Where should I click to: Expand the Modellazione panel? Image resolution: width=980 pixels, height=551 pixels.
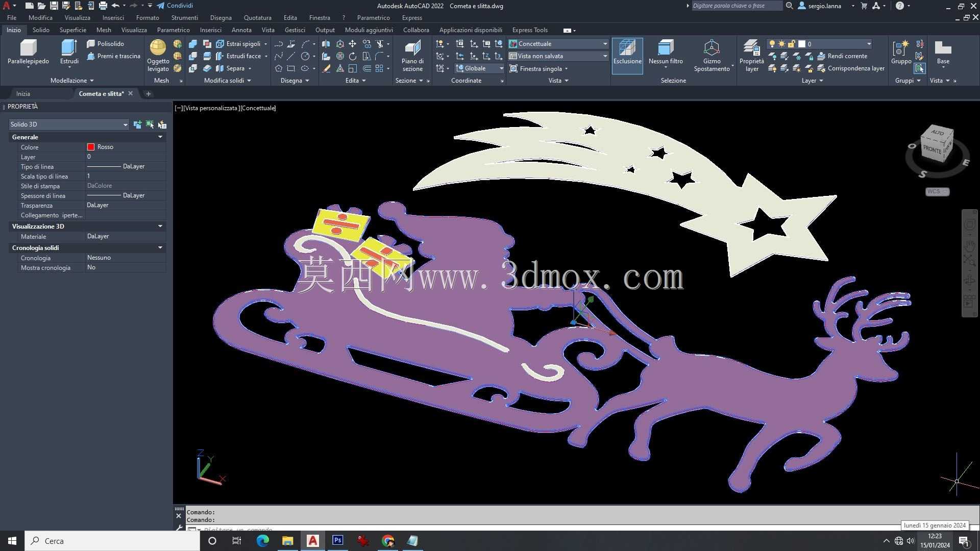72,81
